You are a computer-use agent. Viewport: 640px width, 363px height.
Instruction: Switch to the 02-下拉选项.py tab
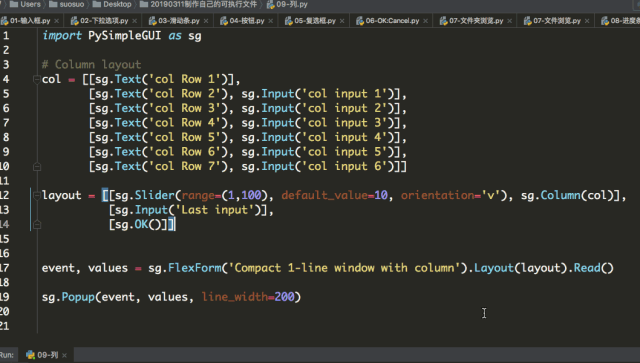tap(104, 20)
